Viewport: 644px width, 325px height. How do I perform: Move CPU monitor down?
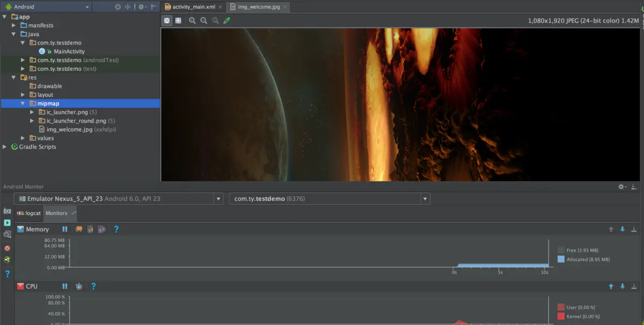pyautogui.click(x=623, y=286)
